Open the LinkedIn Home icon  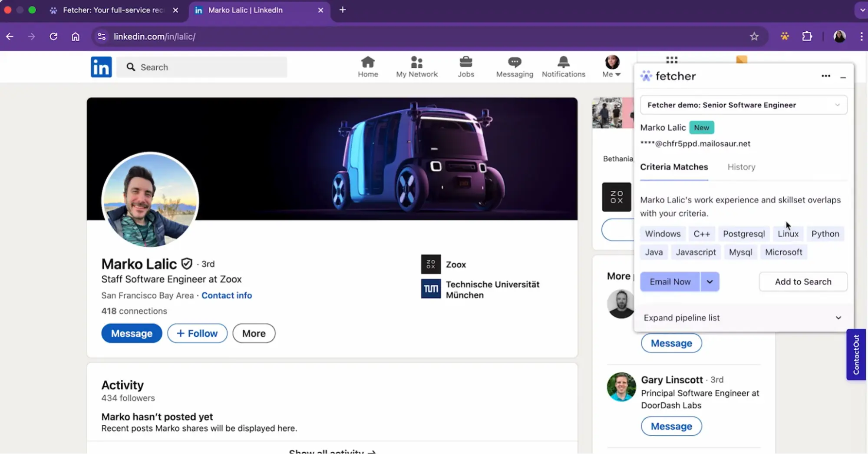(x=368, y=67)
